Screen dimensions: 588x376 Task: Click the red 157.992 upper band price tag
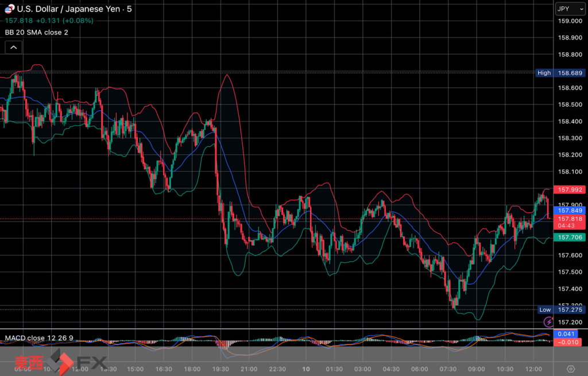(x=568, y=190)
